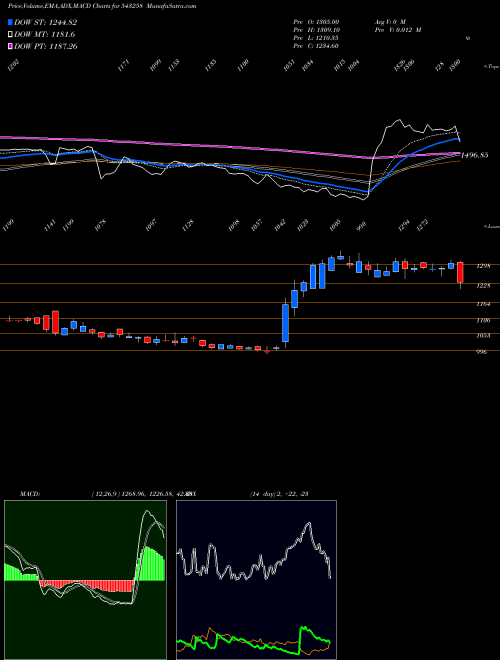500x660 pixels.
Task: Click the tallest blue breakout candlestick
Action: pyautogui.click(x=285, y=323)
